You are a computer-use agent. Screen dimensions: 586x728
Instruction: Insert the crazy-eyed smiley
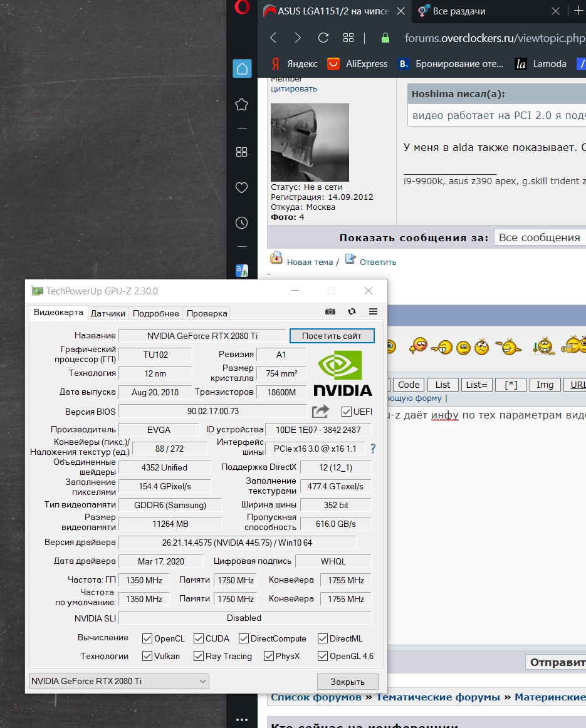[x=482, y=346]
